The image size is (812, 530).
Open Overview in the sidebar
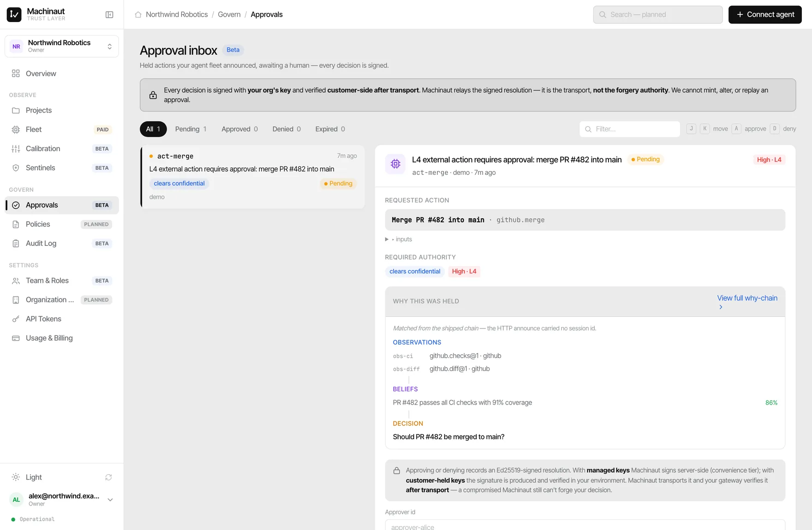(x=62, y=73)
